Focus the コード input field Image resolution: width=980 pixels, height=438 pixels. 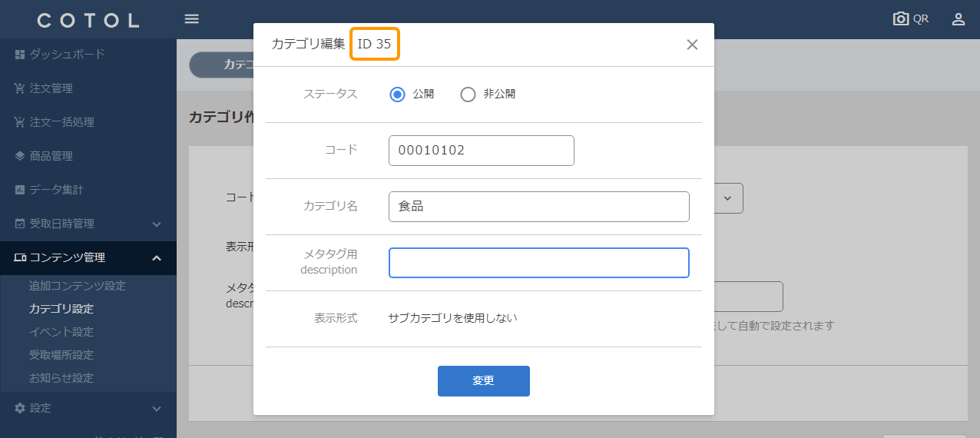482,151
